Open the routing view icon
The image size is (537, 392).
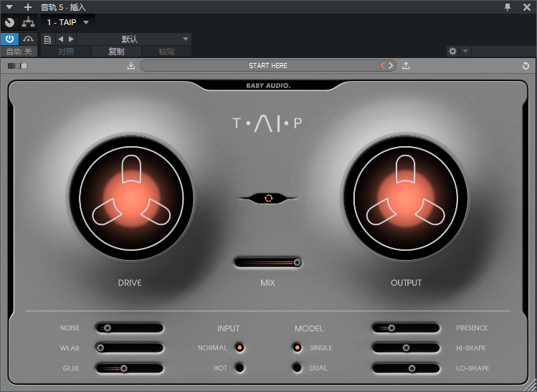click(x=28, y=23)
